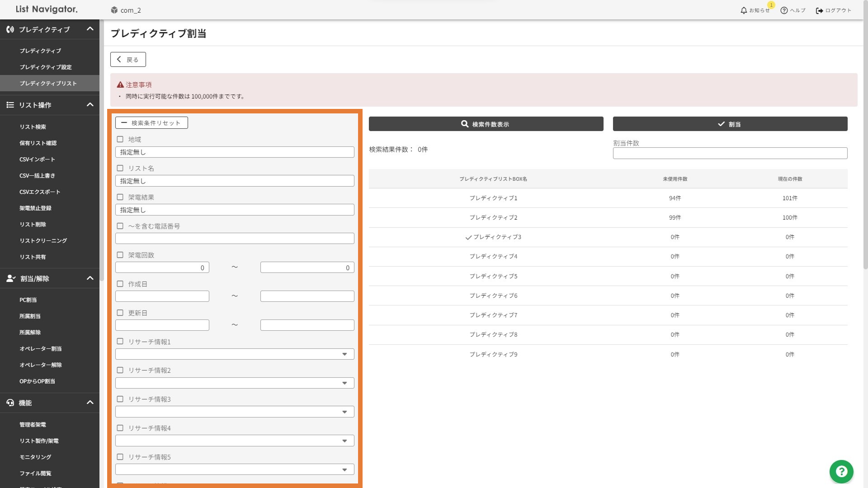
Task: Open the help question mark icon
Action: 784,10
